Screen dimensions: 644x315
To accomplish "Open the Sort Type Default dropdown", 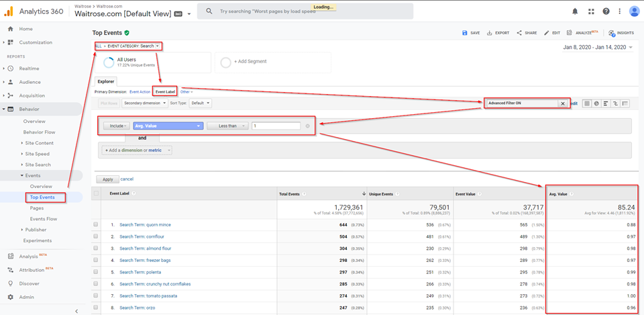I will point(201,103).
